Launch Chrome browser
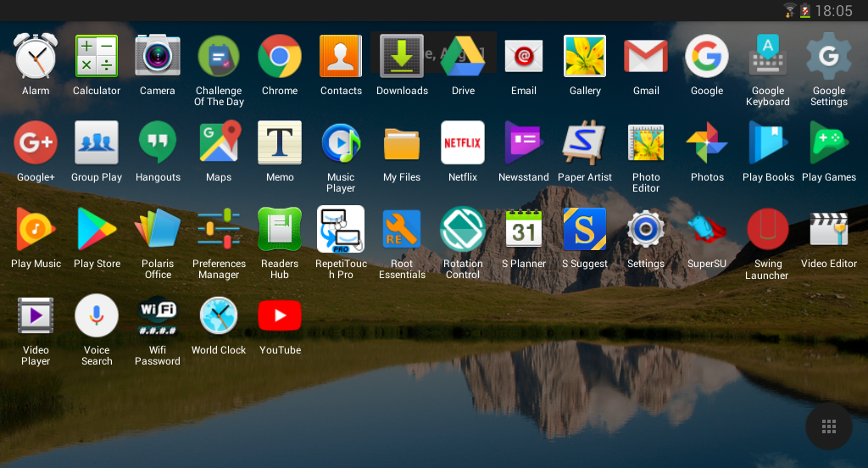The image size is (868, 468). point(280,56)
